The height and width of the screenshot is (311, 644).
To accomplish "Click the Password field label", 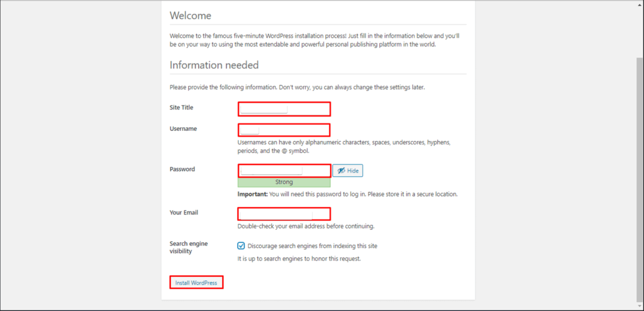I will [182, 169].
